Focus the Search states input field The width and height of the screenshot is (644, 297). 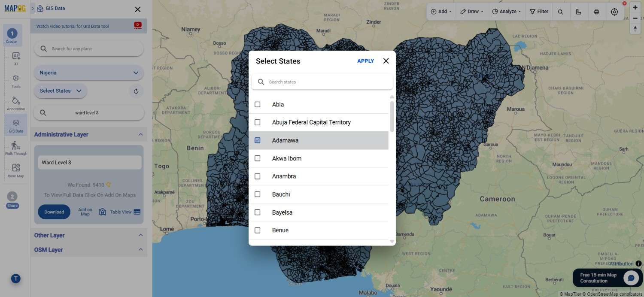[x=322, y=82]
